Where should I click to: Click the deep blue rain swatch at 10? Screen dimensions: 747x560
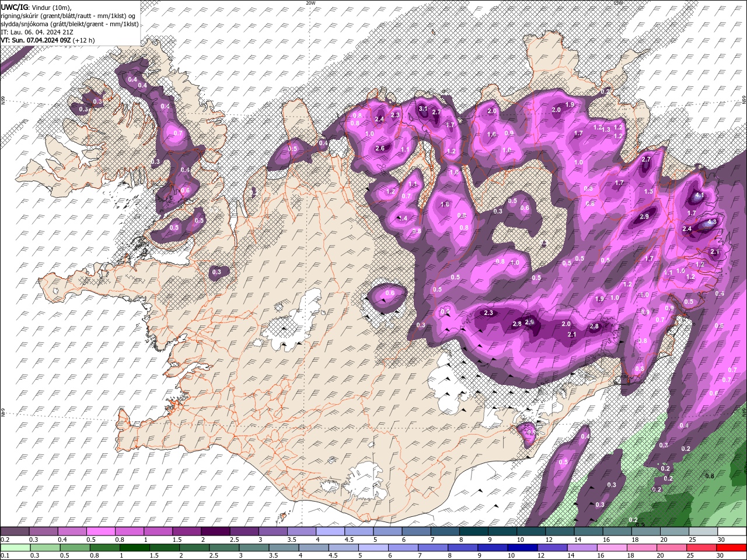coord(523,547)
